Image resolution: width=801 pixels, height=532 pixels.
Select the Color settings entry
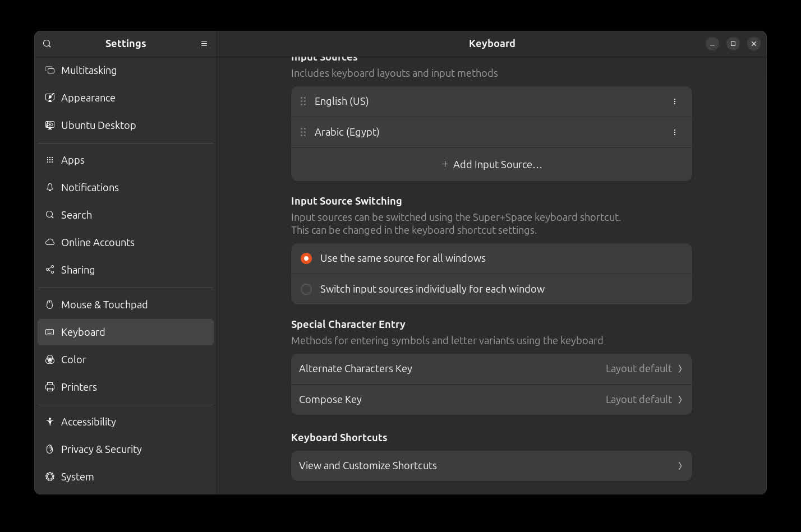point(73,359)
